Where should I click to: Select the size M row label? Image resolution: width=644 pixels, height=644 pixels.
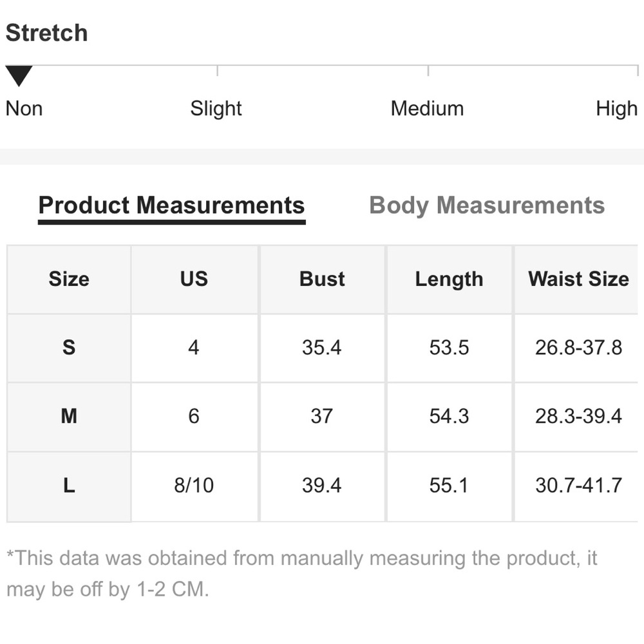point(69,417)
